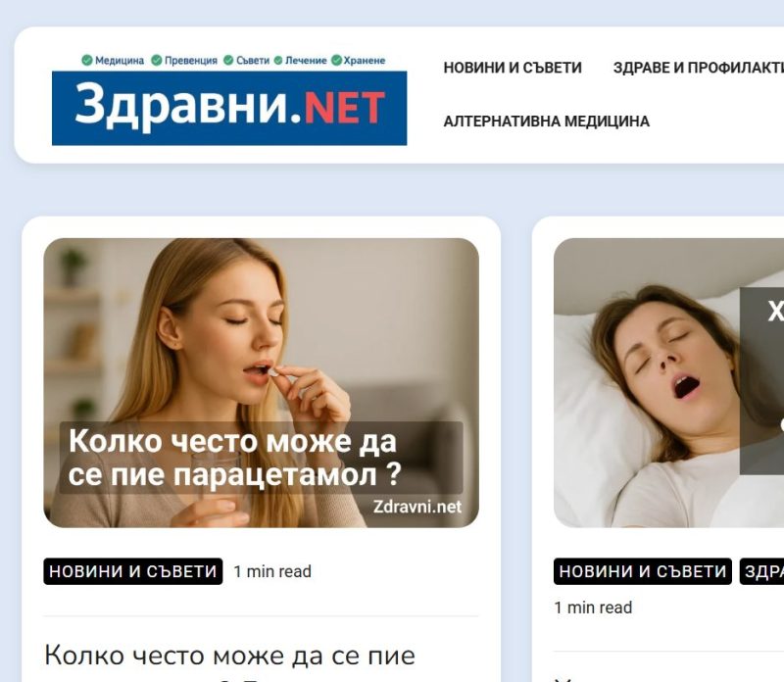This screenshot has width=784, height=682.
Task: Open the paracetamol article thumbnail image
Action: (261, 382)
